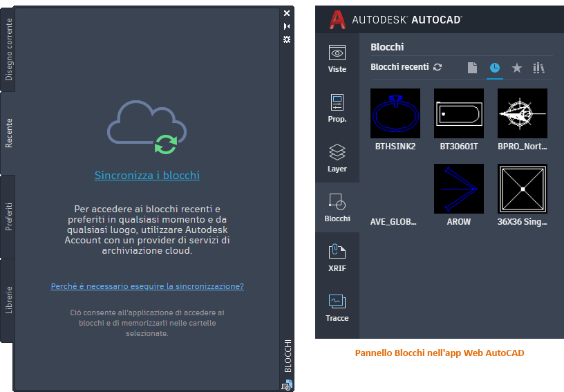This screenshot has height=392, width=564.
Task: Click the icon at the palette's bottom corner
Action: click(287, 385)
